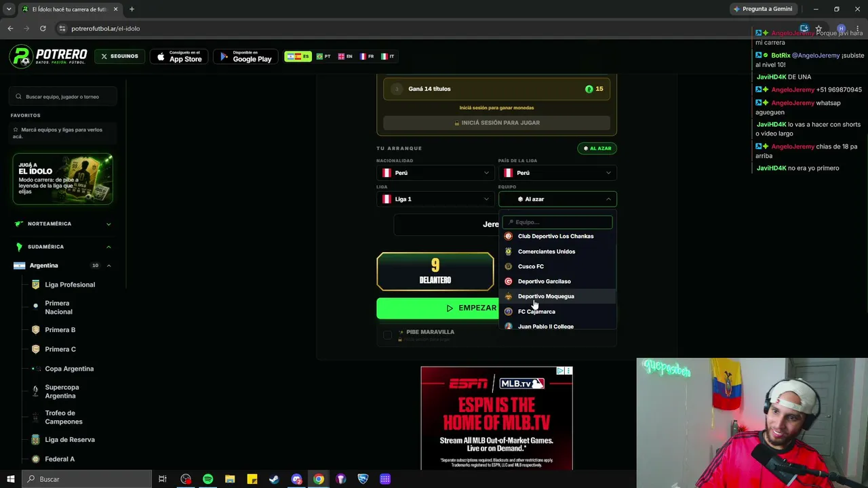The image size is (868, 488).
Task: Select Deportivo Moquegua team option
Action: 557,296
